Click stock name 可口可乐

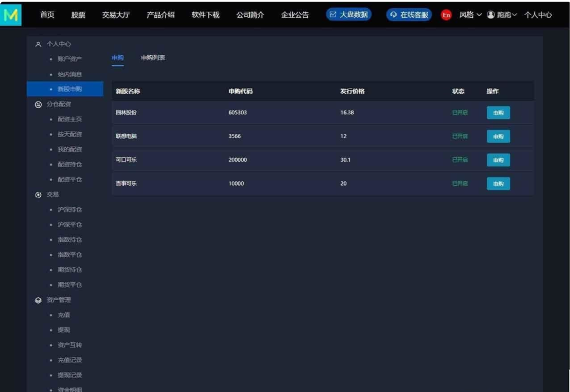click(x=126, y=160)
